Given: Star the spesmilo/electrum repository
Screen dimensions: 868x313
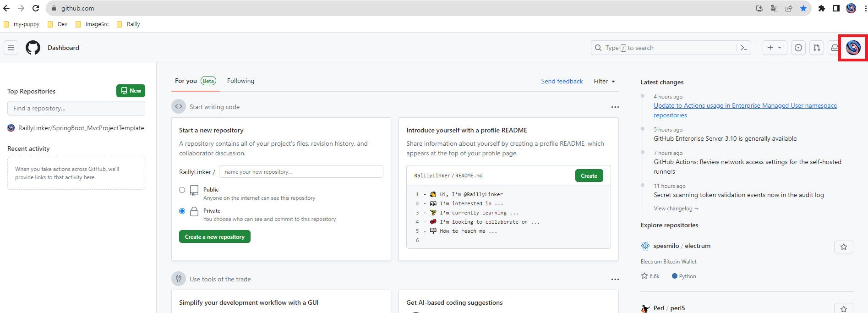Looking at the screenshot, I should pos(844,247).
